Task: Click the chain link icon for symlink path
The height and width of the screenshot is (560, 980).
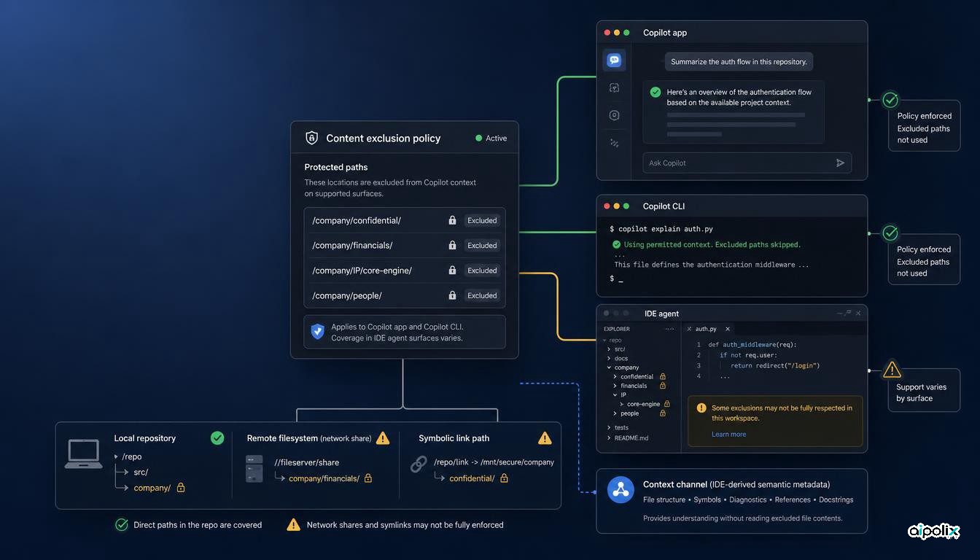Action: coord(419,464)
